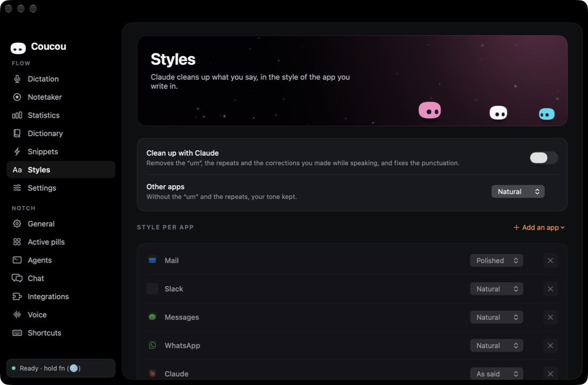The width and height of the screenshot is (588, 385).
Task: Remove the Mail app style row
Action: pos(550,260)
